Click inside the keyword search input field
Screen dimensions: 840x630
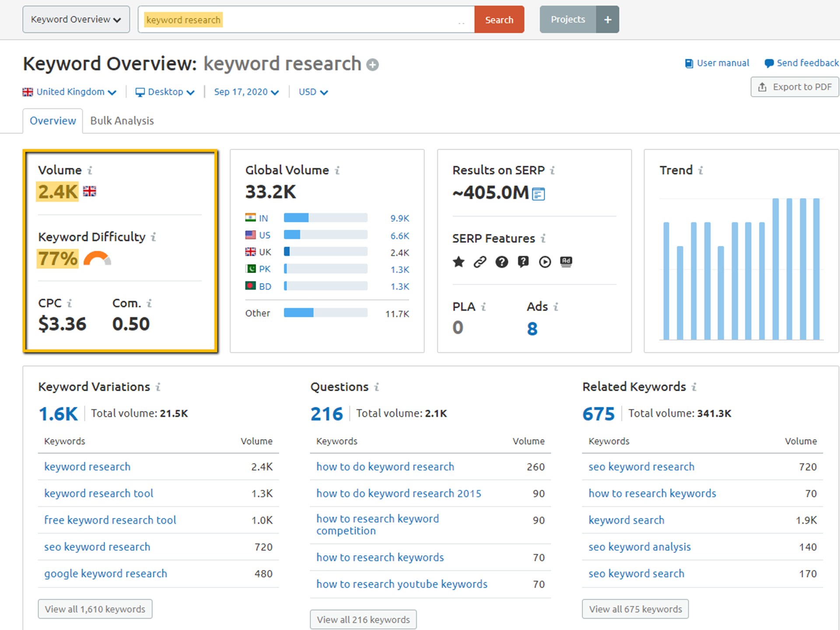pos(306,19)
